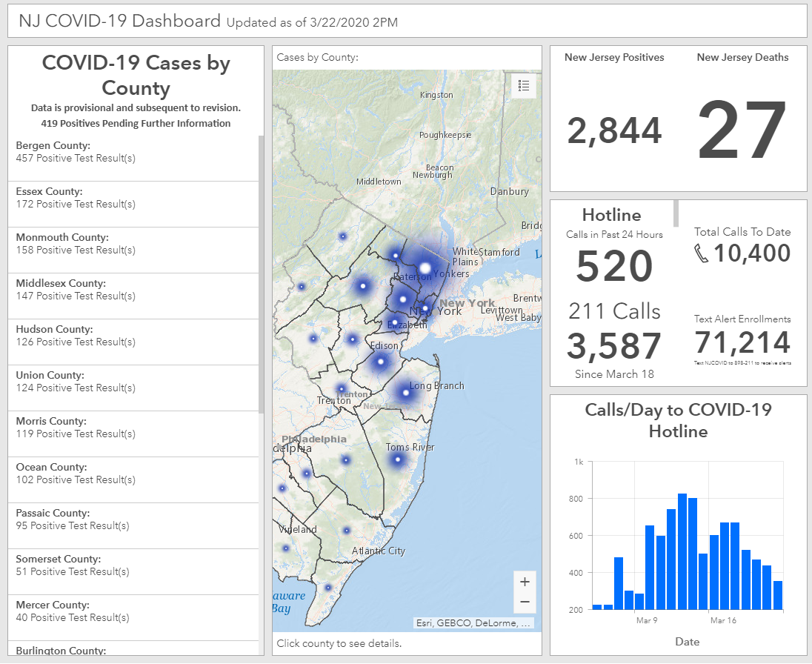
Task: Open the map legend list icon
Action: click(524, 86)
